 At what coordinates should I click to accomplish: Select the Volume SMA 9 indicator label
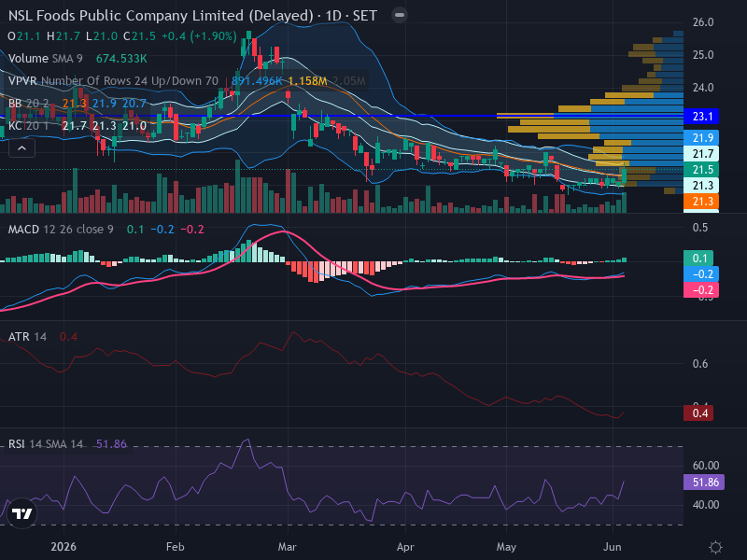coord(45,59)
